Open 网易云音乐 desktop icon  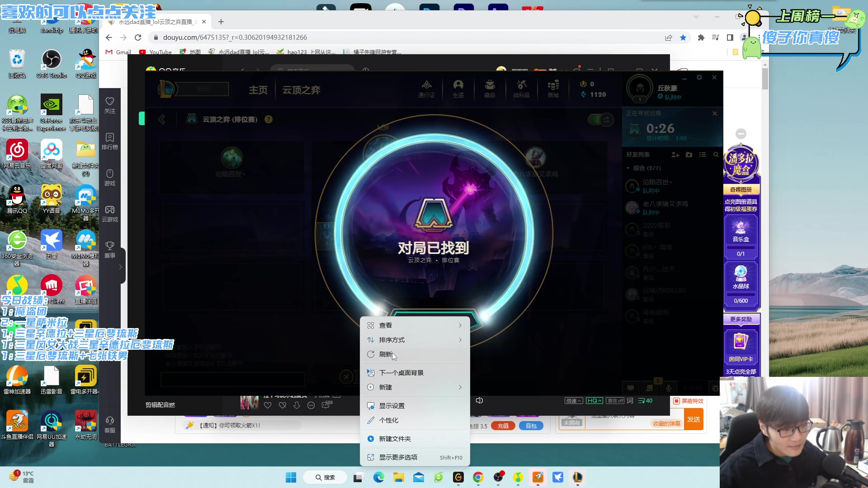(17, 154)
